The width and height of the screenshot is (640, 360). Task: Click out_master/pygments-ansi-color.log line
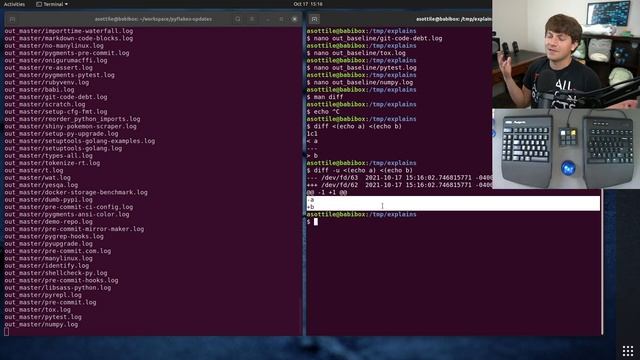(67, 215)
